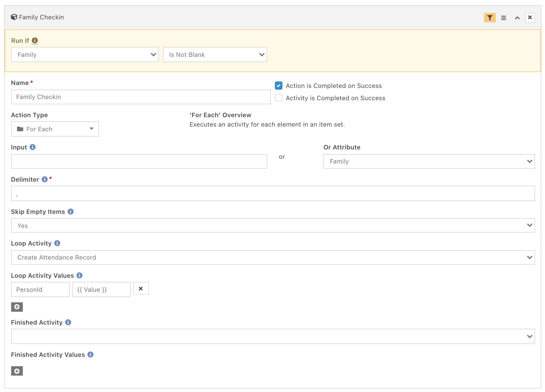
Task: Click the 'For Each' Overview heading
Action: pos(220,115)
